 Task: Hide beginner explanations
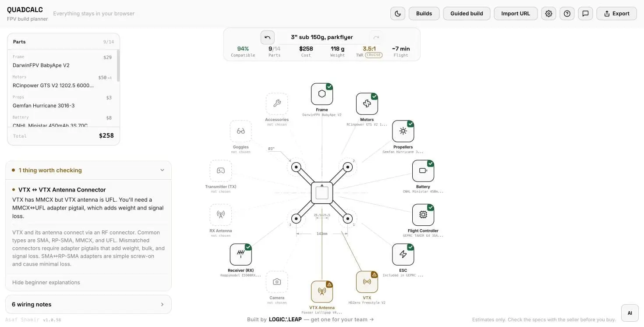point(46,282)
